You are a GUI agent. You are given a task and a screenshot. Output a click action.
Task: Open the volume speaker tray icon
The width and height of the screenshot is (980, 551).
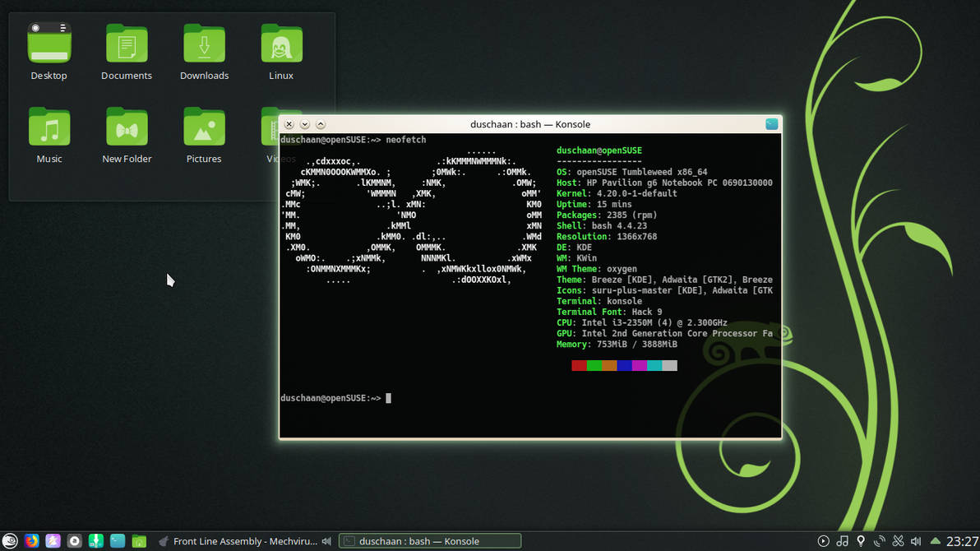tap(916, 541)
